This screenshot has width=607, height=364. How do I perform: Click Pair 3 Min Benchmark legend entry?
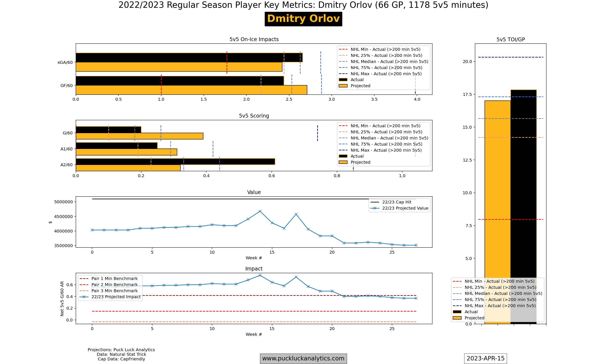pos(109,291)
